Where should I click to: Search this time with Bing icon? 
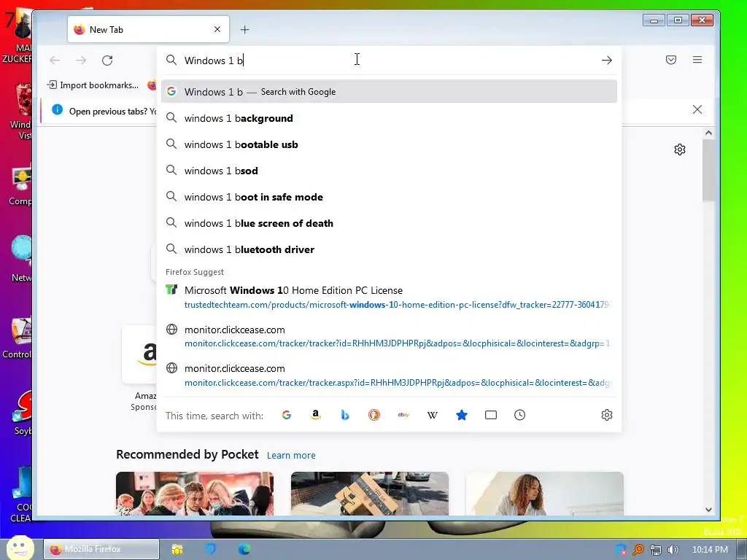345,415
